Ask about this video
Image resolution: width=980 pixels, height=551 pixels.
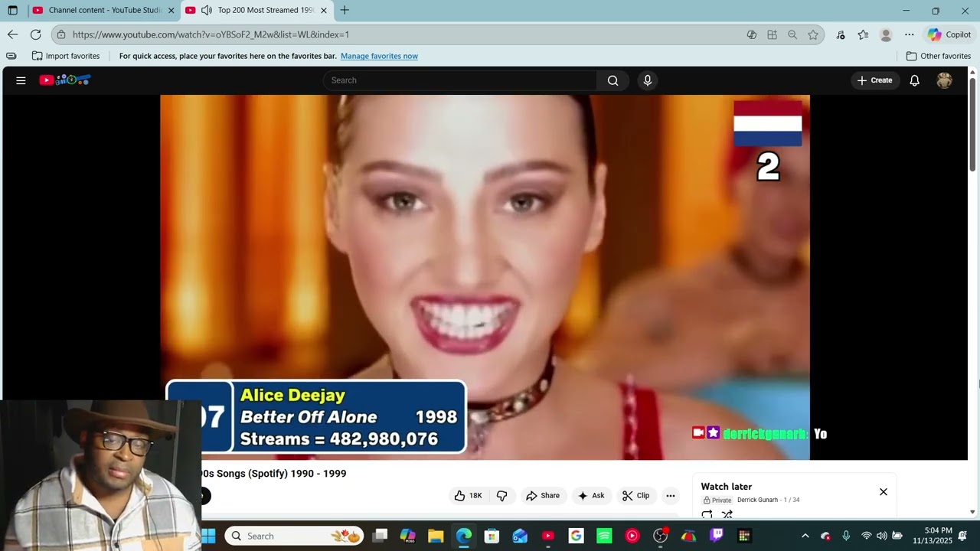pyautogui.click(x=591, y=496)
